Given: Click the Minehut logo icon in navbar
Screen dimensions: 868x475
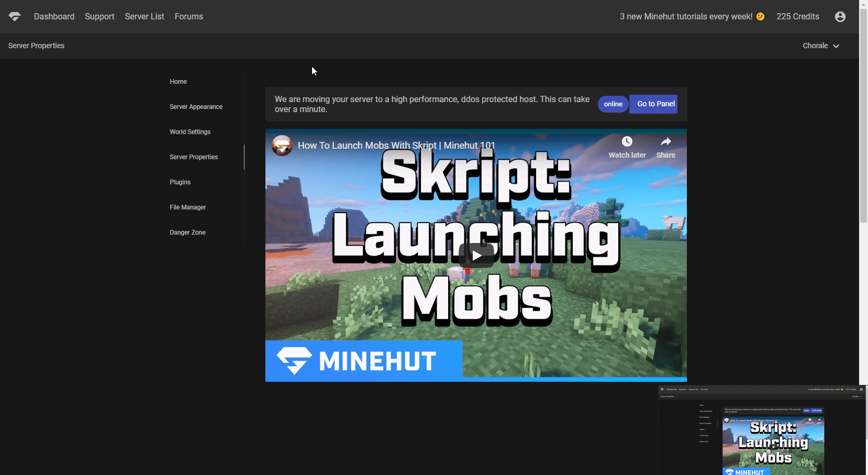Looking at the screenshot, I should pos(15,17).
